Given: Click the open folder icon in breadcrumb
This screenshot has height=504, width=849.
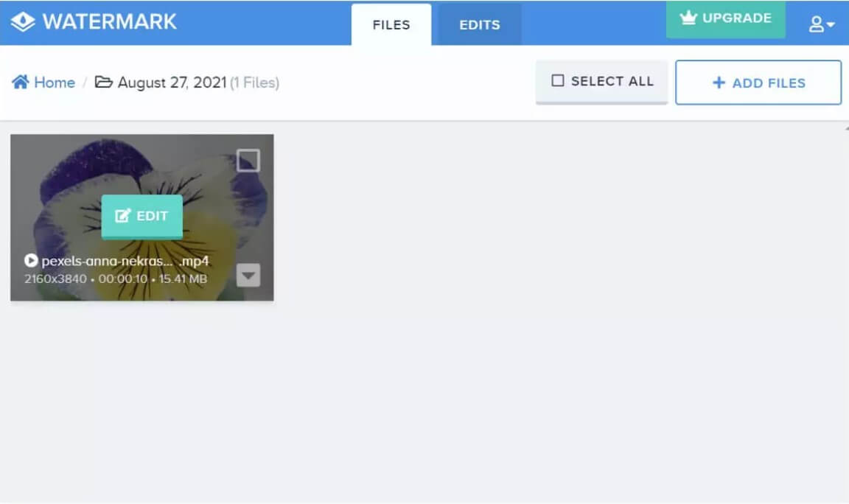Looking at the screenshot, I should (x=103, y=82).
